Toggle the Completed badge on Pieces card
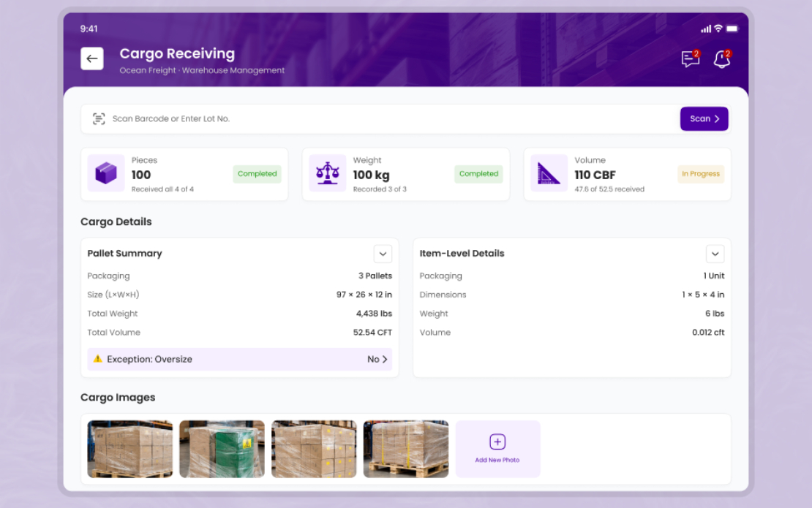 tap(257, 174)
